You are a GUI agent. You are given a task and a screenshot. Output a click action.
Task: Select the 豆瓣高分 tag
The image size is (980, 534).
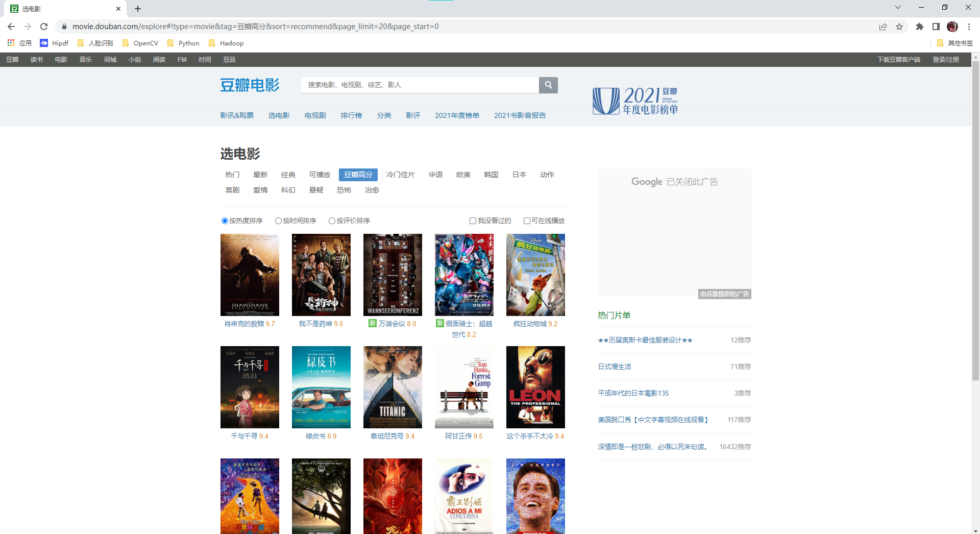(358, 175)
